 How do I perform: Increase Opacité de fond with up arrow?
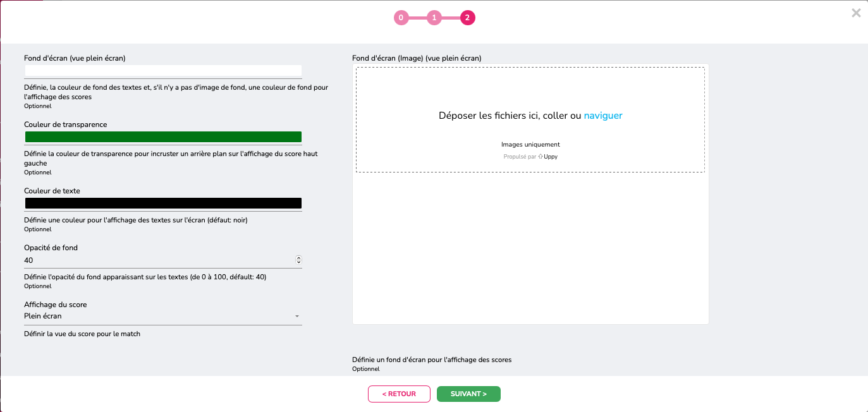tap(298, 258)
